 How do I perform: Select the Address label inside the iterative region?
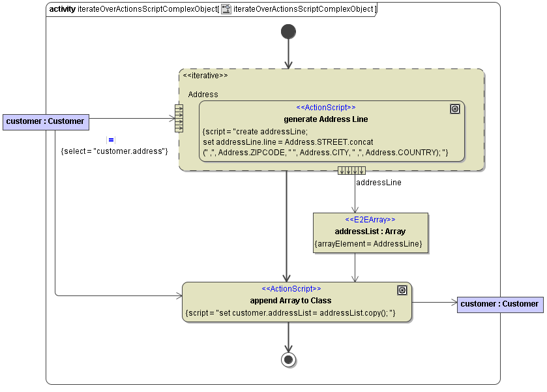(203, 95)
